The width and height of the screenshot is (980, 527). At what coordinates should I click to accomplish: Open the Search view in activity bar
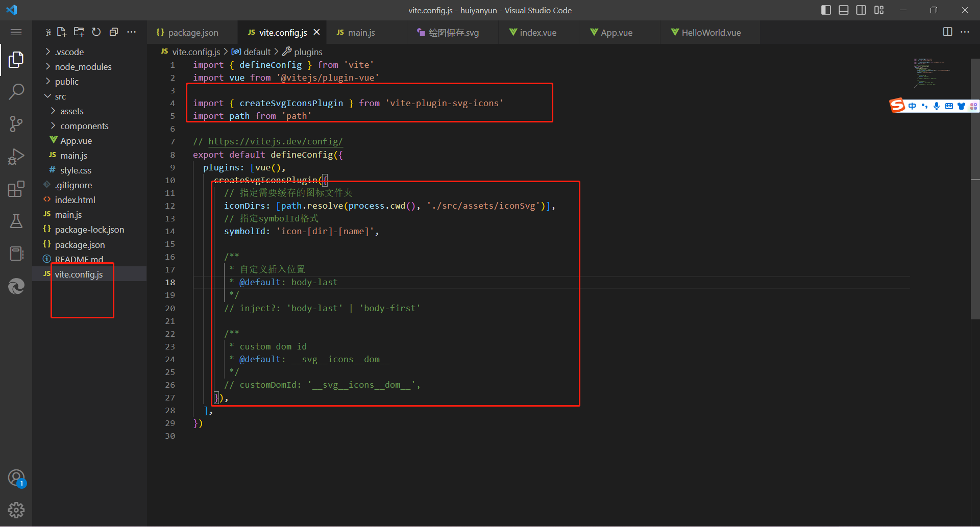pyautogui.click(x=16, y=92)
